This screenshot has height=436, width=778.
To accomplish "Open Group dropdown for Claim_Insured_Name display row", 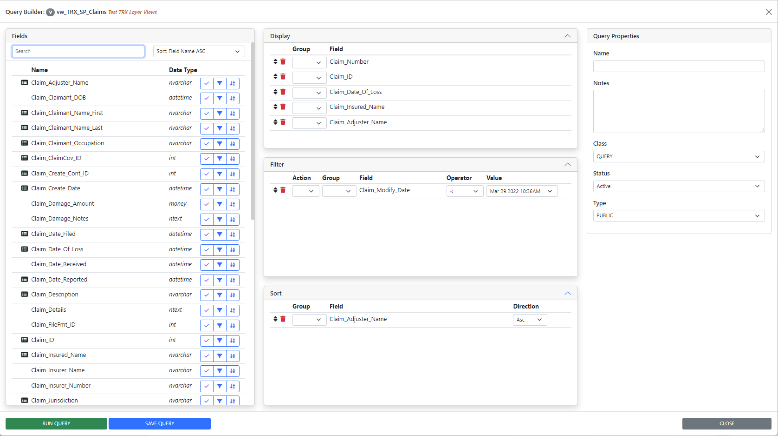I will pos(309,108).
